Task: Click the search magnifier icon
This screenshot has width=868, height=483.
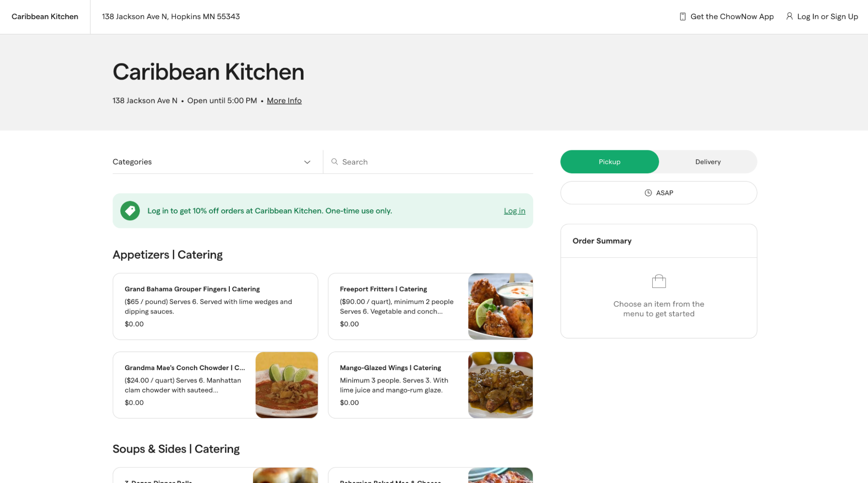Action: coord(334,162)
